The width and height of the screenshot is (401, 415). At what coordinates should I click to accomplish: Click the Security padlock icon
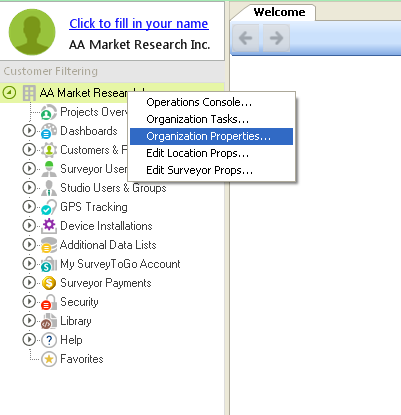49,302
